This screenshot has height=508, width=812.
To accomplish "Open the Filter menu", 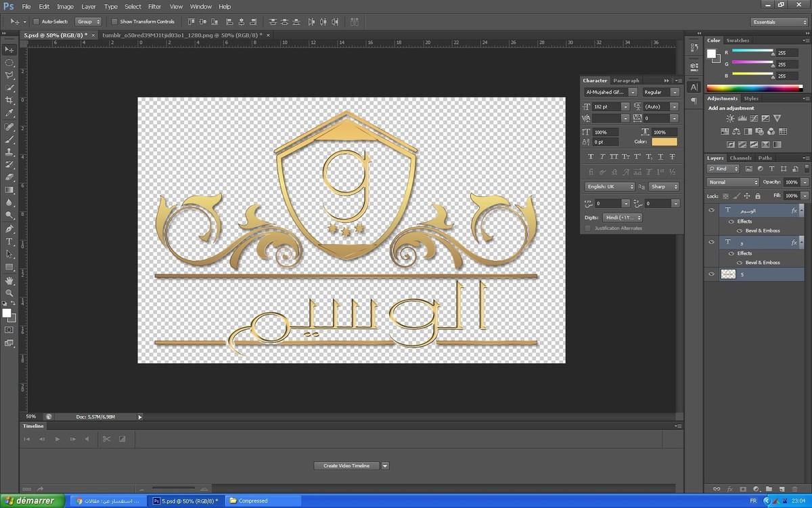I will tap(154, 6).
